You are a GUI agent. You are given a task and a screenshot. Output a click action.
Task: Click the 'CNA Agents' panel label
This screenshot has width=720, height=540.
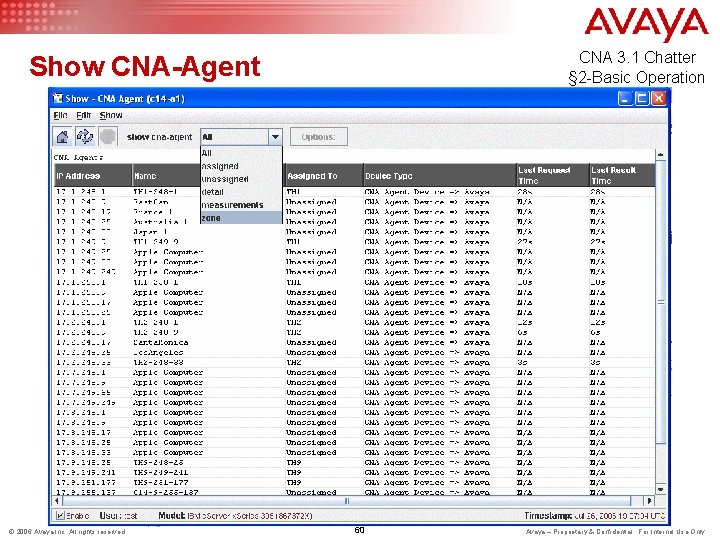click(x=79, y=157)
